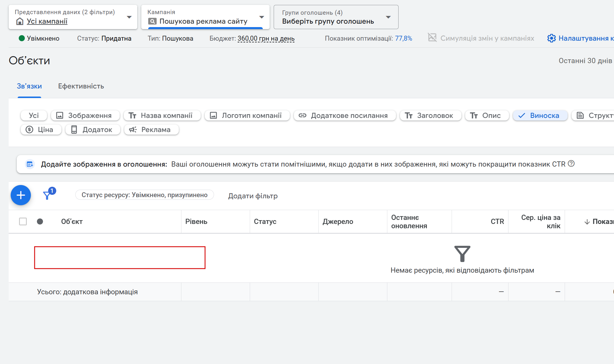Select the Заголовок filter chip
This screenshot has width=614, height=364.
click(x=431, y=115)
